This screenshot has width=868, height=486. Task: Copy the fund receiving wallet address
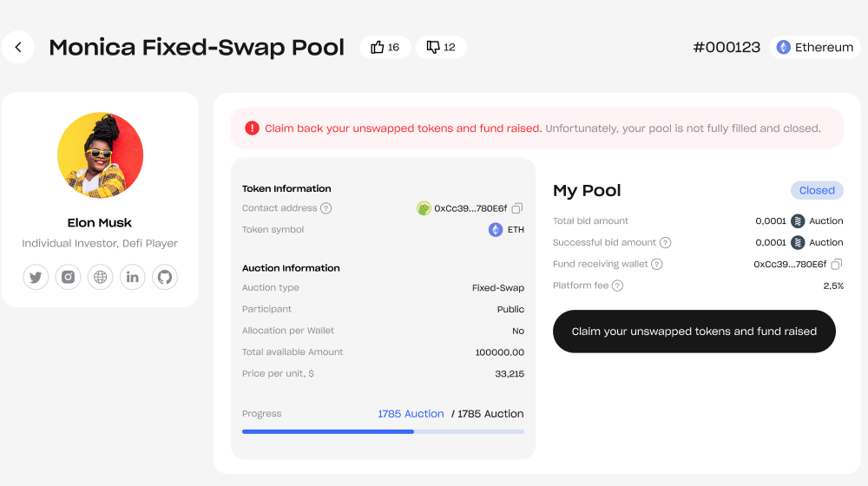point(837,264)
